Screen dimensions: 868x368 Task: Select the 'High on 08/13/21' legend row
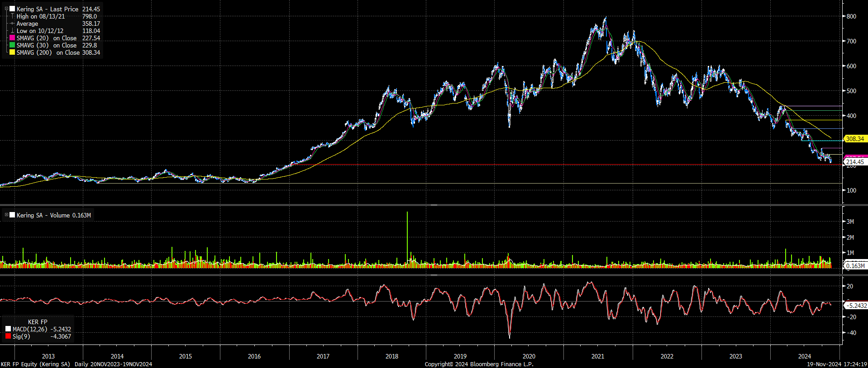pos(41,16)
